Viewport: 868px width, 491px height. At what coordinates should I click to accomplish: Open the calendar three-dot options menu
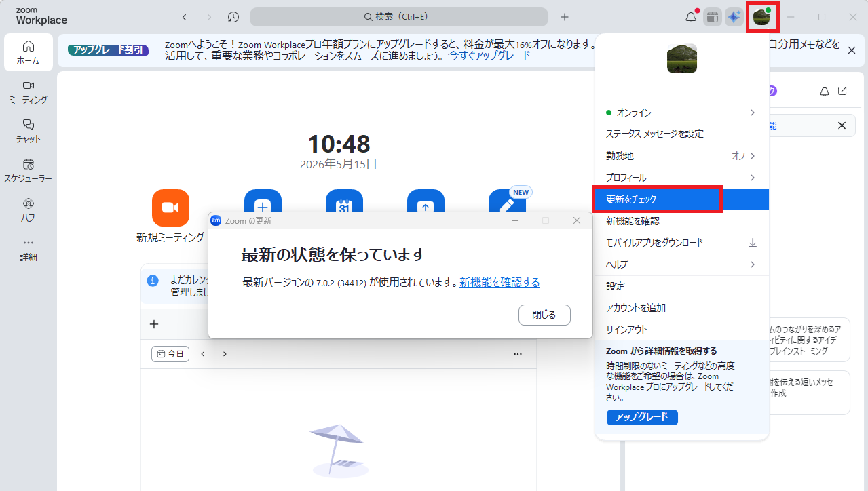tap(518, 354)
